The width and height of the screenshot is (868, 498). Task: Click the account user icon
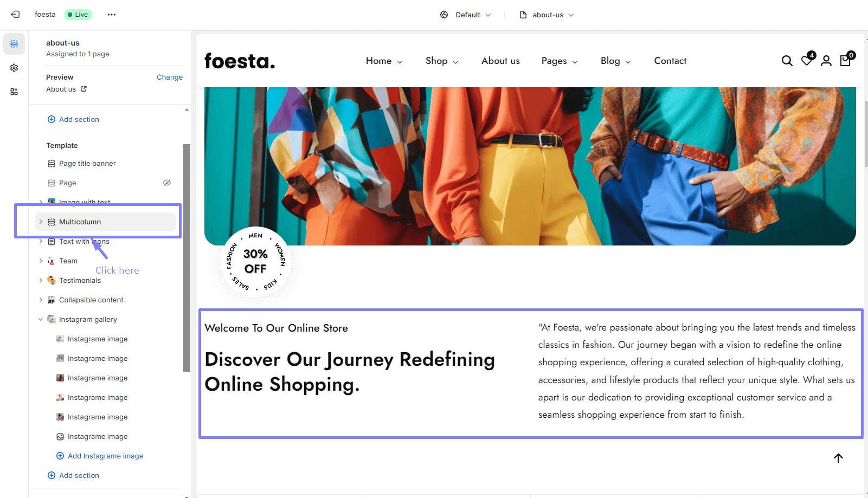point(826,61)
